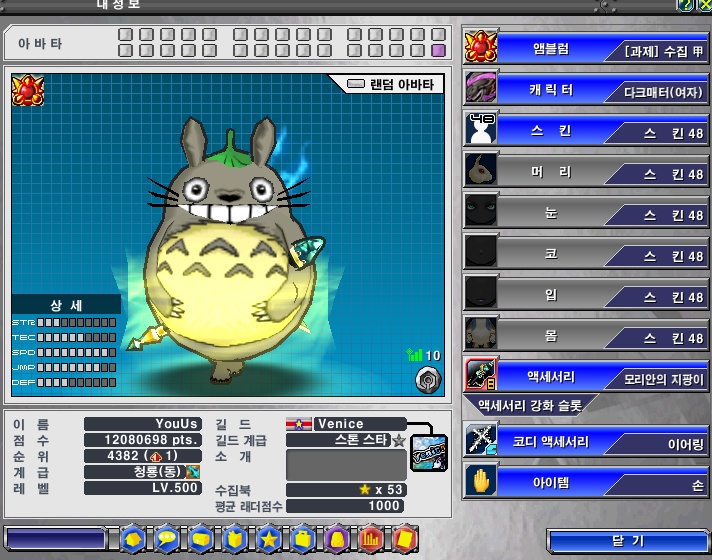The width and height of the screenshot is (712, 560).
Task: Click the name value YouUs
Action: tap(143, 424)
